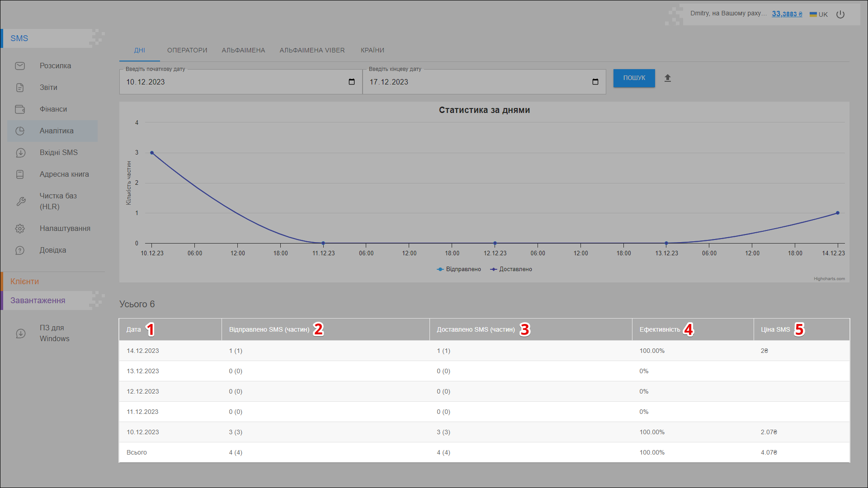The image size is (868, 488).
Task: Click the Вхідні SMS download icon
Action: tap(20, 153)
